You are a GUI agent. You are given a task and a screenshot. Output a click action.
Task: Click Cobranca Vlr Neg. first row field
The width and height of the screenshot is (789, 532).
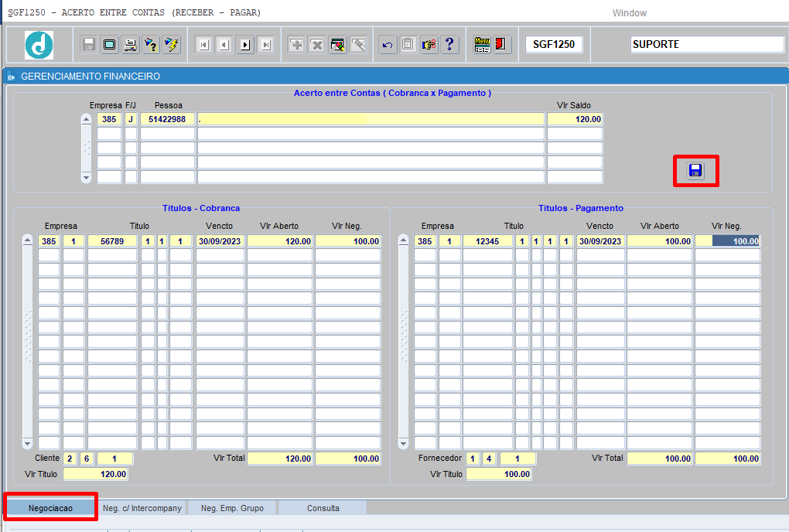pos(348,241)
